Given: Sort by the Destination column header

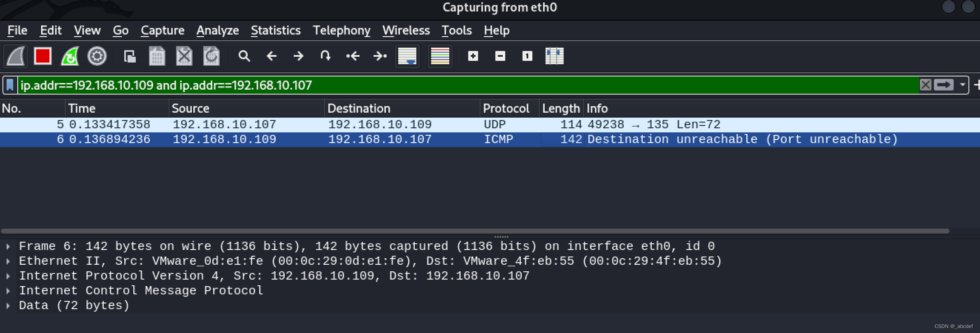Looking at the screenshot, I should (x=402, y=109).
